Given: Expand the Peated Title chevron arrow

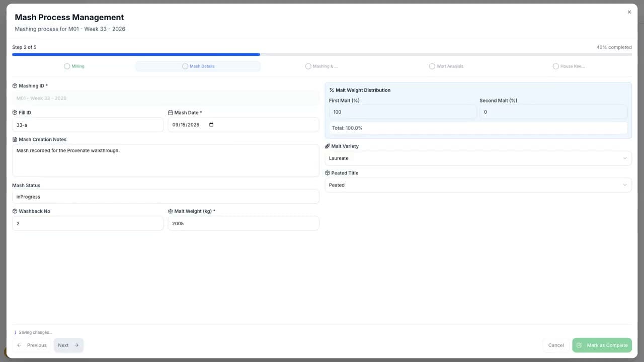Looking at the screenshot, I should (x=625, y=185).
